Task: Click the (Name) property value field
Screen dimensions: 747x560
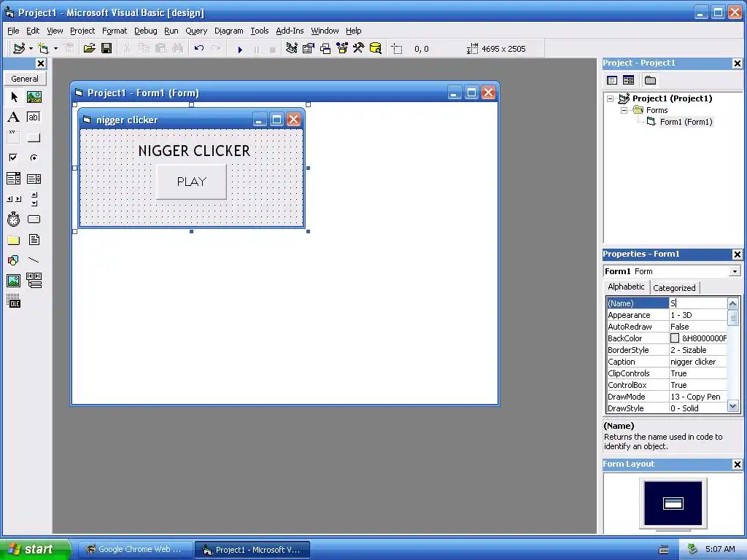Action: coord(698,303)
